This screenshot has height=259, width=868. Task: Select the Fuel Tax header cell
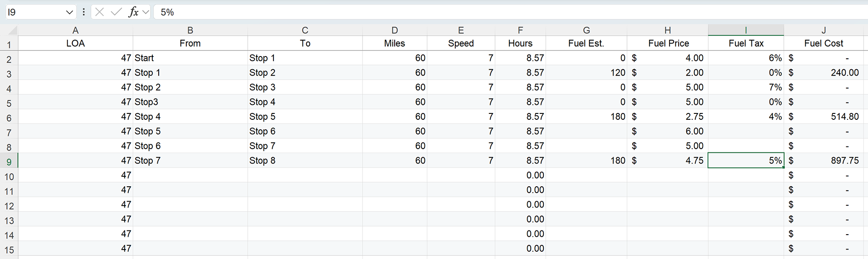click(x=746, y=43)
